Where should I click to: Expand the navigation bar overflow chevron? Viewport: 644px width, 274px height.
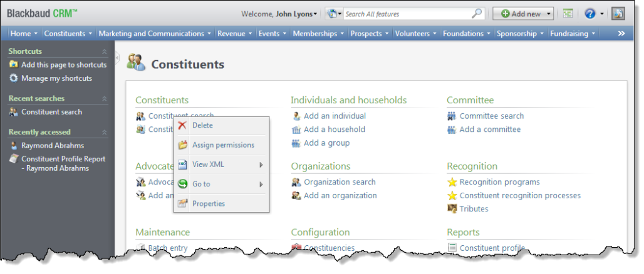(x=621, y=34)
